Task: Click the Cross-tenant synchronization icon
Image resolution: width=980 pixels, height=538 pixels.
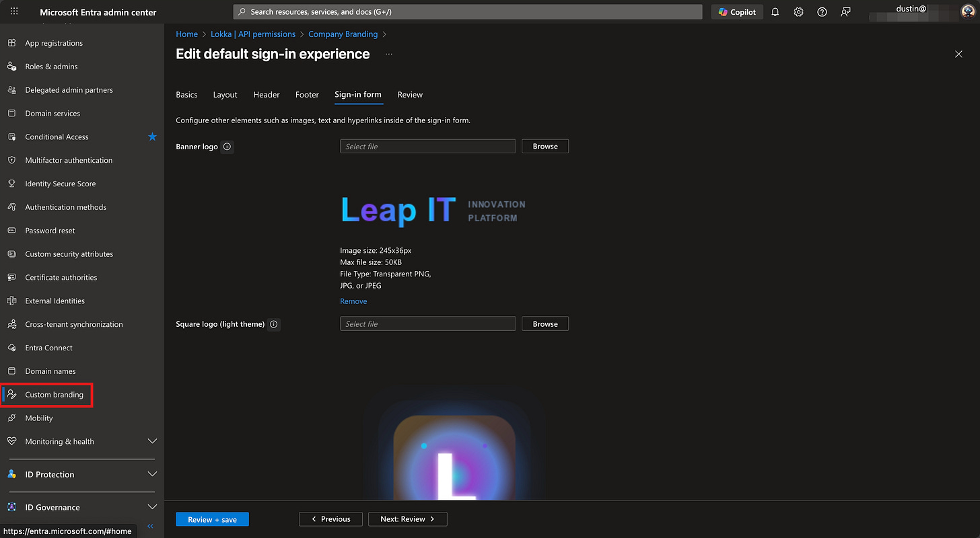Action: [11, 324]
